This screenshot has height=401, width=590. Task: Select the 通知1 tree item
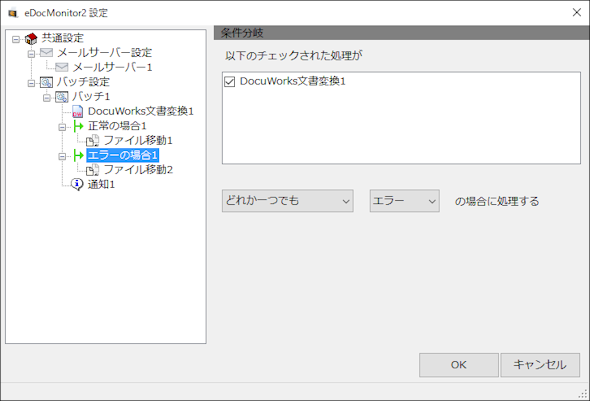pyautogui.click(x=101, y=184)
